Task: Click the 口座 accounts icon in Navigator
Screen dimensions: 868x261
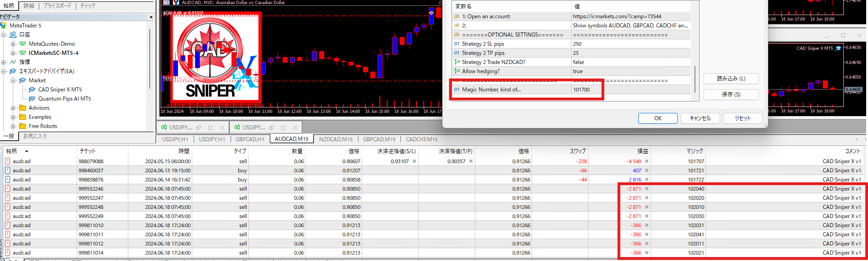Action: point(13,35)
